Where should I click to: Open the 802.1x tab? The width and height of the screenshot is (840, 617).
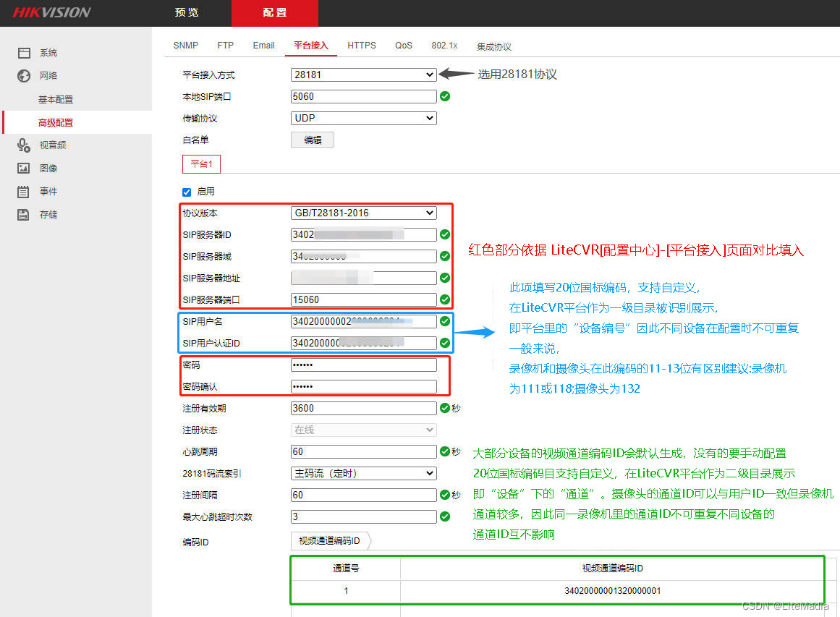pos(444,46)
